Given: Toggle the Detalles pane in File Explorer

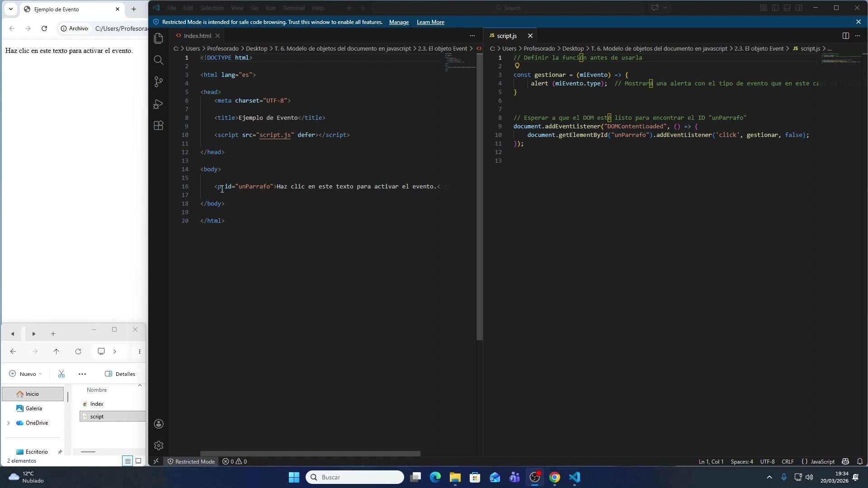Looking at the screenshot, I should pos(120,374).
